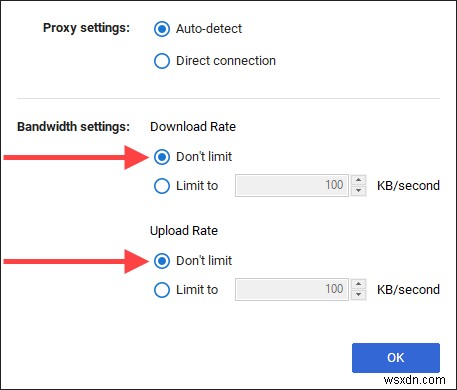Viewport: 457px width, 390px height.
Task: Confirm settings with the OK button
Action: (x=396, y=358)
